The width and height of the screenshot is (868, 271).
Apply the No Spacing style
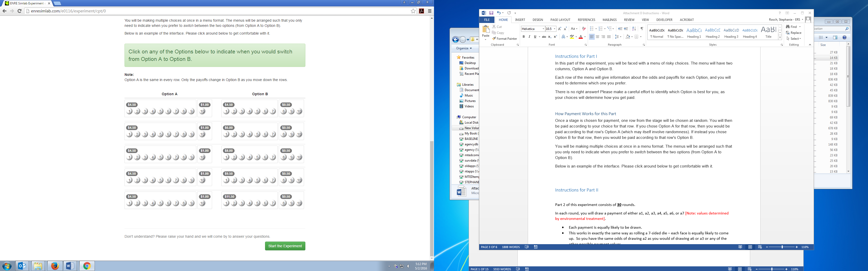675,33
